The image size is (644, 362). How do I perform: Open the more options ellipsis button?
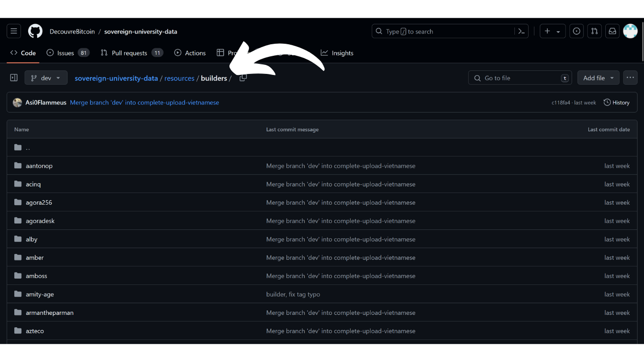[x=630, y=78]
